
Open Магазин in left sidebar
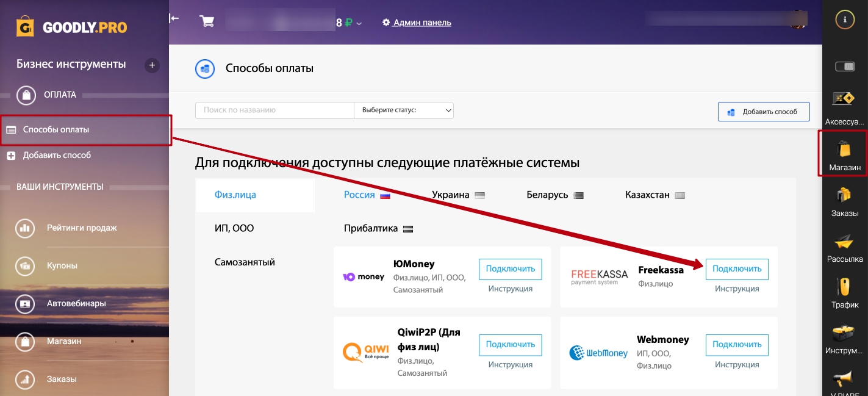(x=64, y=341)
